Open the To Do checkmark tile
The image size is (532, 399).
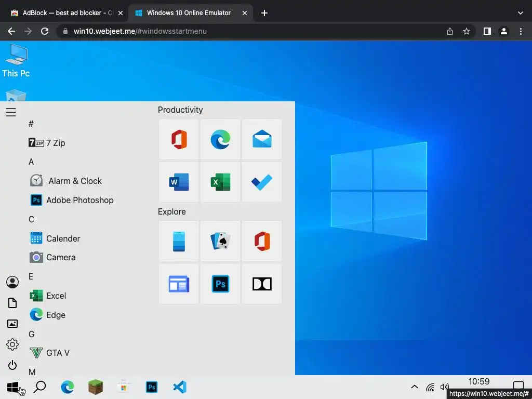pos(262,182)
